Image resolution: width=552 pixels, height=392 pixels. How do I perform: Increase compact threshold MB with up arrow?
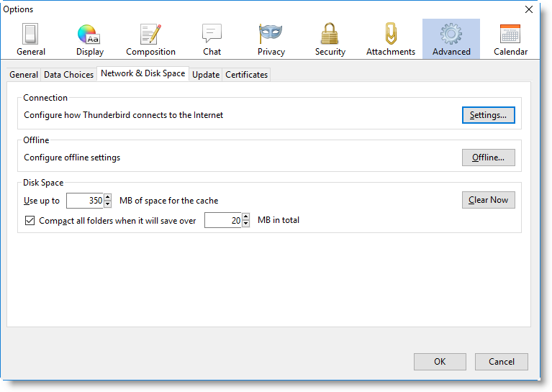point(246,217)
